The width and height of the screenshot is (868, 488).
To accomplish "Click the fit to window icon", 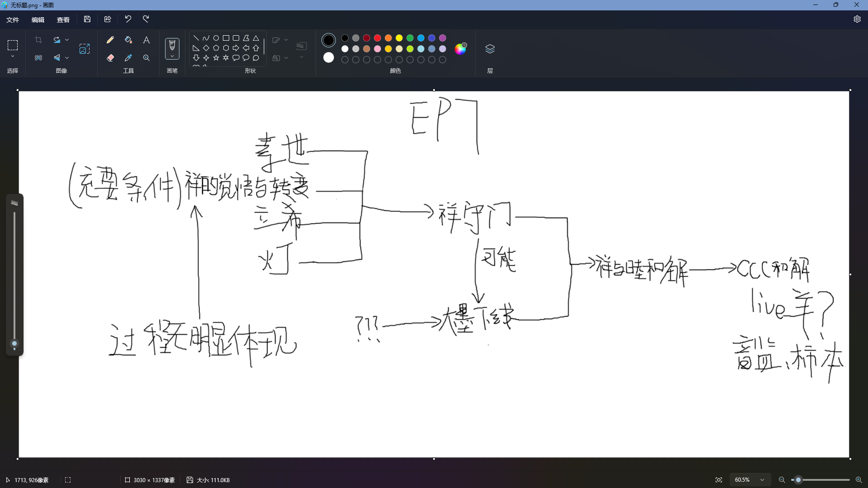I will pyautogui.click(x=719, y=480).
